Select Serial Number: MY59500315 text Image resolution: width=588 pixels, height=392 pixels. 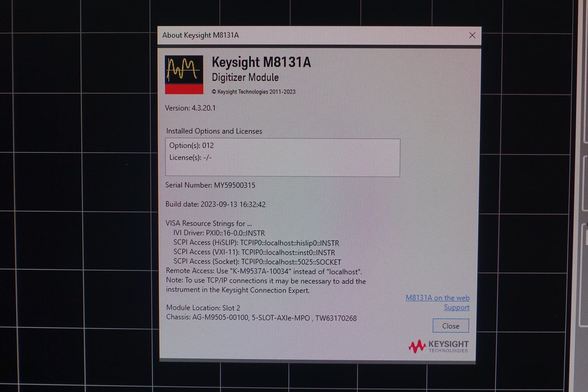tap(210, 185)
